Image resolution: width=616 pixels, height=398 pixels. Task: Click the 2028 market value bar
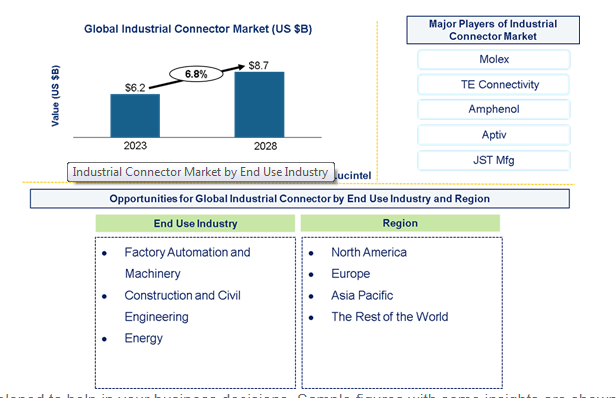[x=259, y=105]
